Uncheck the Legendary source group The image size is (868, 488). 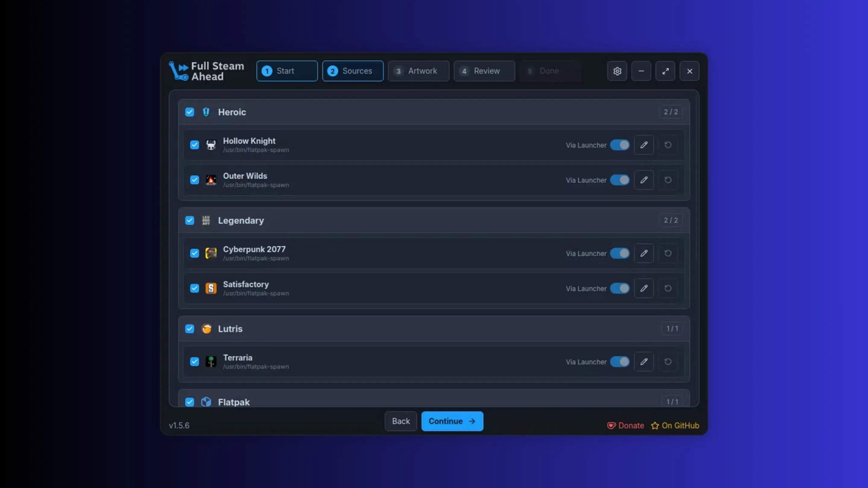point(190,220)
